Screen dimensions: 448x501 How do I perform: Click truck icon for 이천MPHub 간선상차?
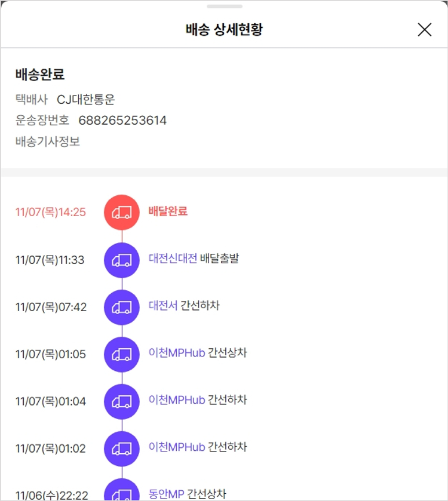coord(122,354)
